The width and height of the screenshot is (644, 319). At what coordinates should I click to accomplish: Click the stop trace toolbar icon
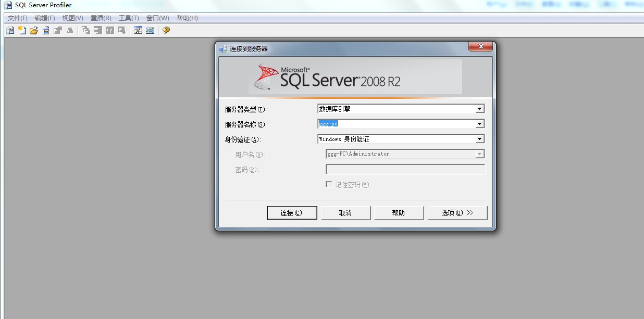97,30
